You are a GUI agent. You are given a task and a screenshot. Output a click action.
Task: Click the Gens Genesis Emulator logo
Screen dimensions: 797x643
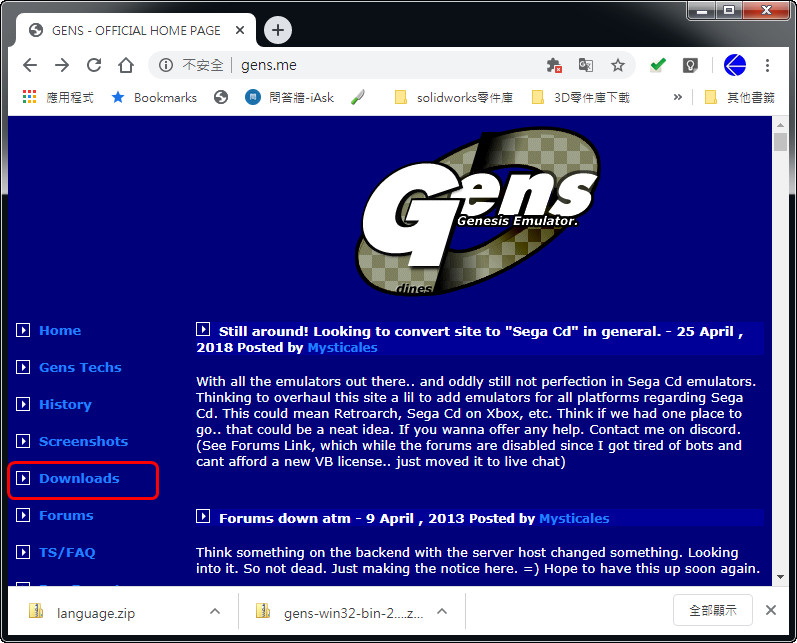click(479, 212)
